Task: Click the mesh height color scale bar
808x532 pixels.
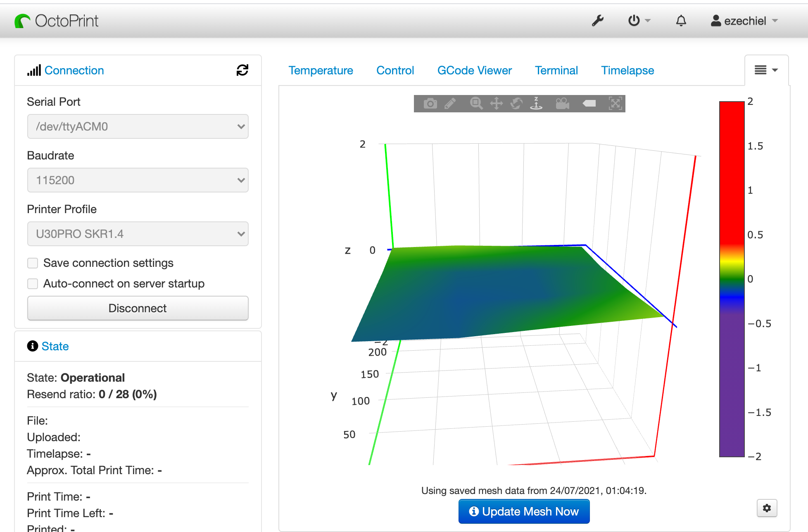Action: tap(732, 279)
